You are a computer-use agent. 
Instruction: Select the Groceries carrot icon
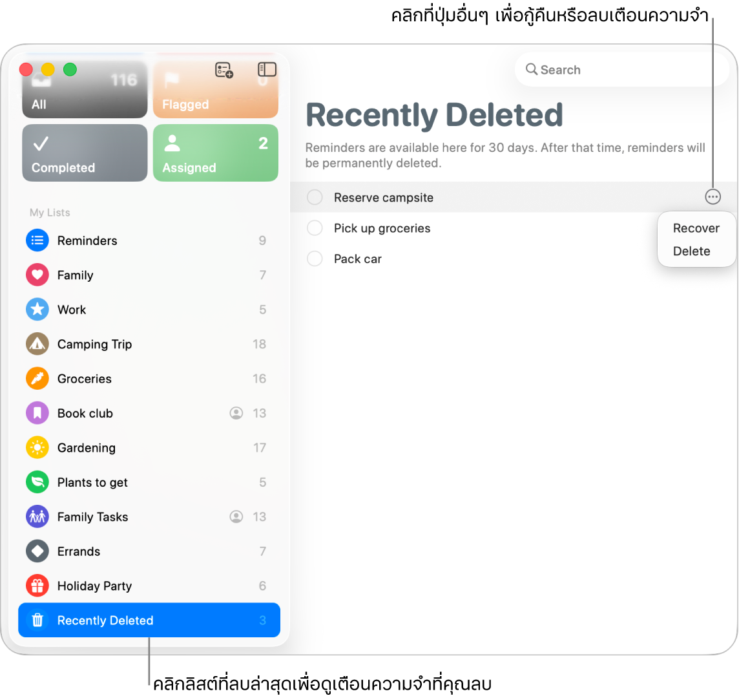click(x=37, y=378)
